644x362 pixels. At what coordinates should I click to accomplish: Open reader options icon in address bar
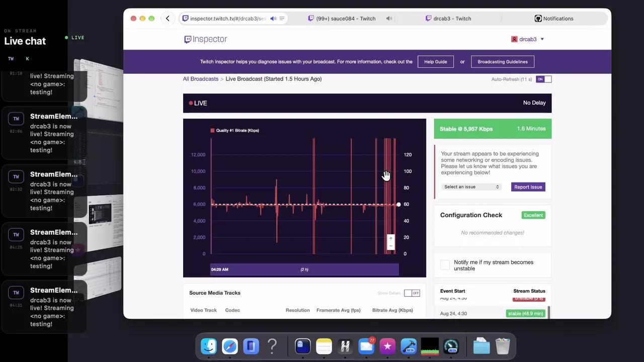point(282,19)
